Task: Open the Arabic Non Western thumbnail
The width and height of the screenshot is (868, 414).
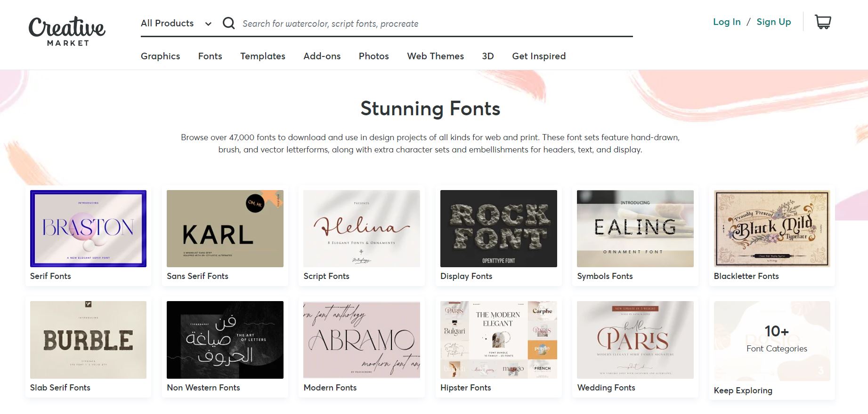Action: coord(225,340)
